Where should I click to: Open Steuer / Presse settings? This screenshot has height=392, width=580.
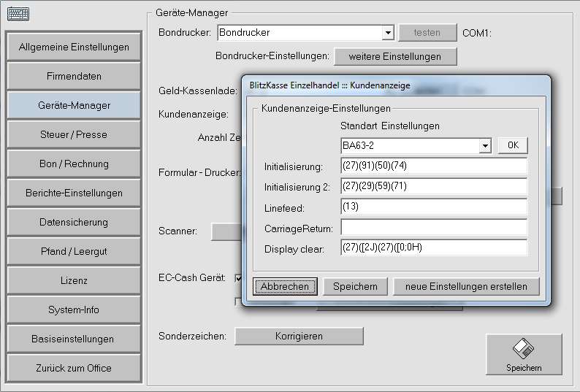[74, 134]
